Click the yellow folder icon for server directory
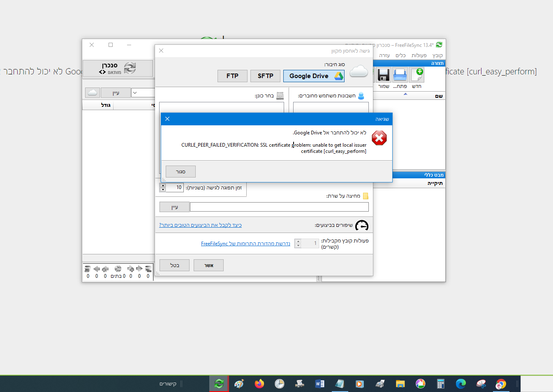The width and height of the screenshot is (553, 392). coord(366,196)
